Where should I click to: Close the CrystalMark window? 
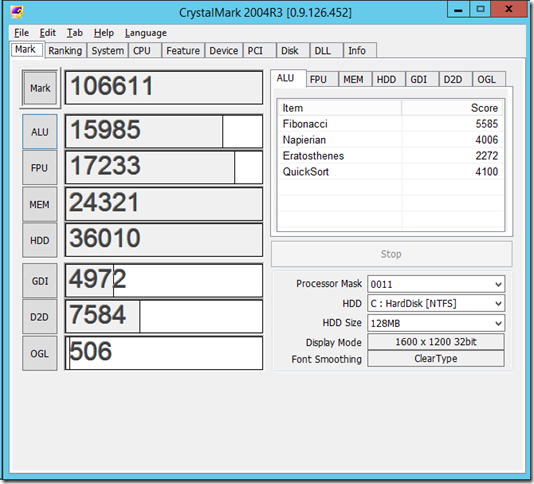509,10
